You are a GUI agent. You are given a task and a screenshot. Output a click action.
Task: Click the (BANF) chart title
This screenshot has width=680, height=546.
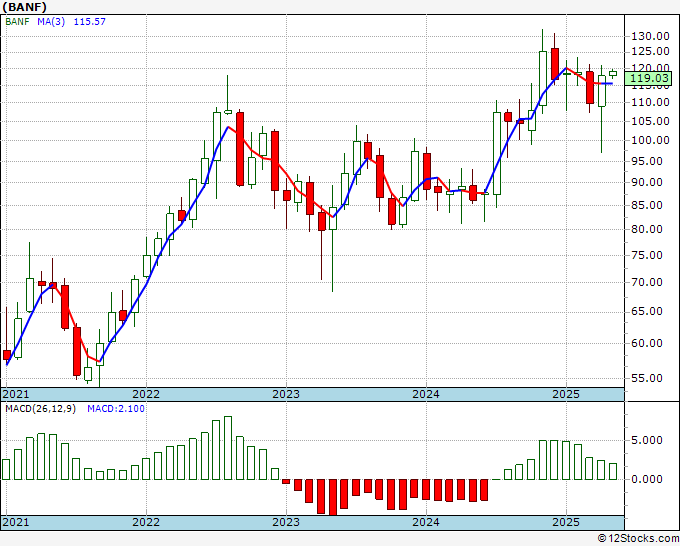[x=25, y=7]
